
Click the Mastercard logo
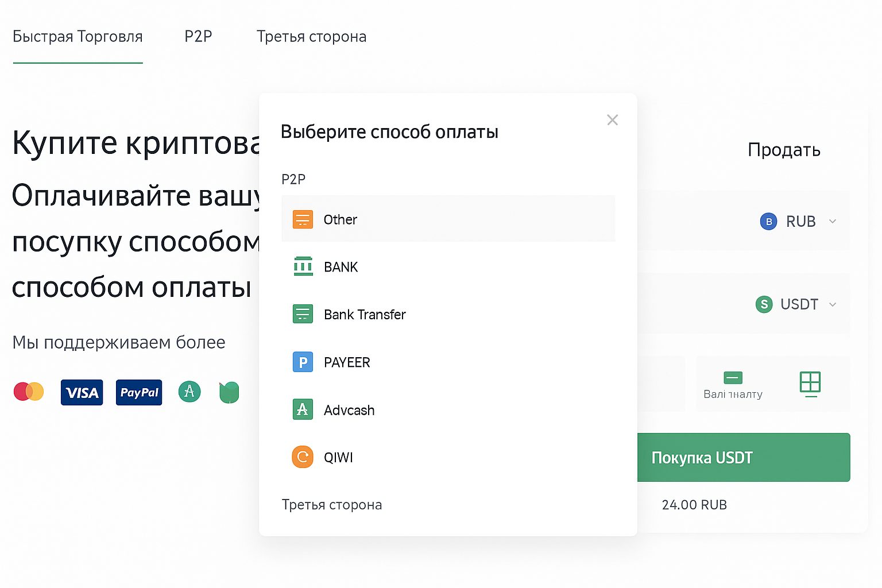(29, 392)
